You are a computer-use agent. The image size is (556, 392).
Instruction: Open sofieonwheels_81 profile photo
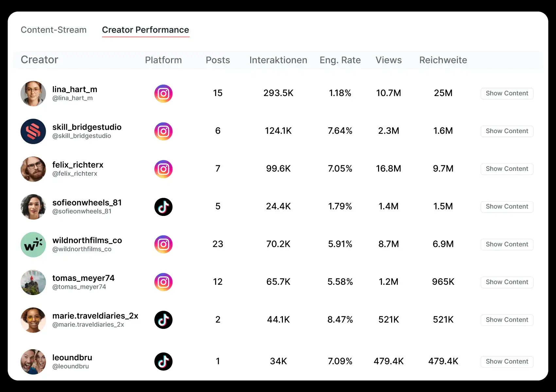pos(33,207)
